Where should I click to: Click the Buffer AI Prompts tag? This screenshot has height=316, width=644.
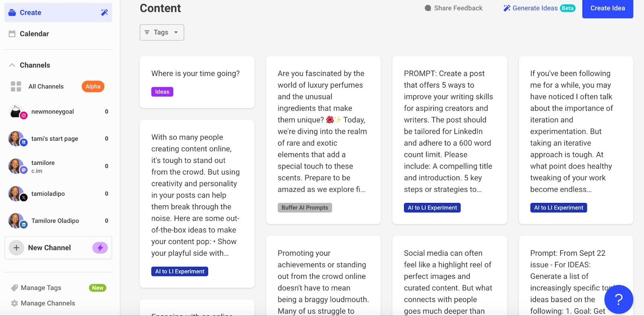(305, 207)
